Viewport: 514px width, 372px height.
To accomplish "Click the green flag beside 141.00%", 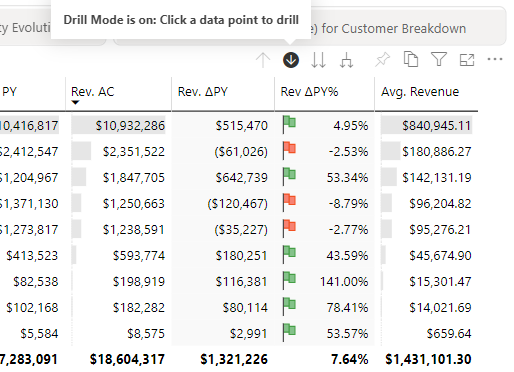I will [289, 280].
